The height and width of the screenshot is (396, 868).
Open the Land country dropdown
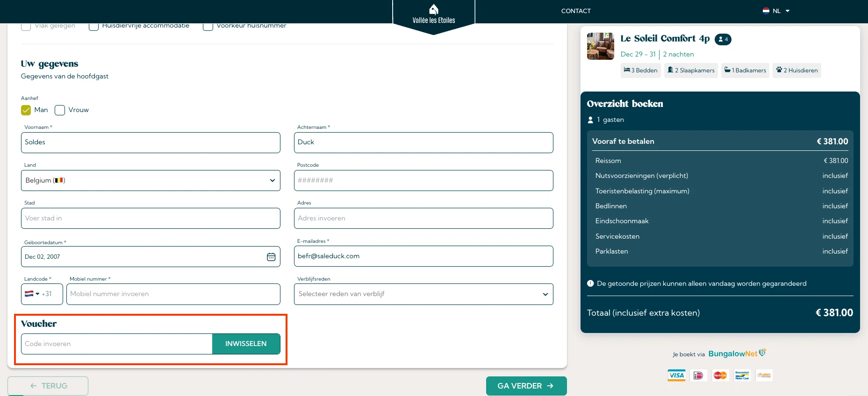point(151,180)
